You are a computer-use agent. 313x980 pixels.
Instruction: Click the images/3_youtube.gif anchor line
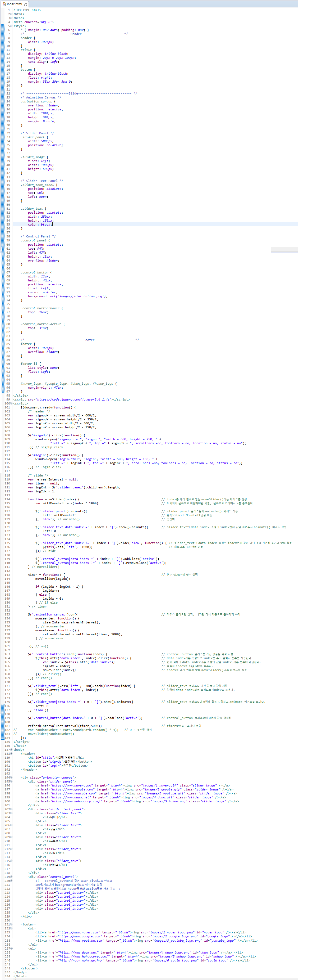click(x=136, y=793)
